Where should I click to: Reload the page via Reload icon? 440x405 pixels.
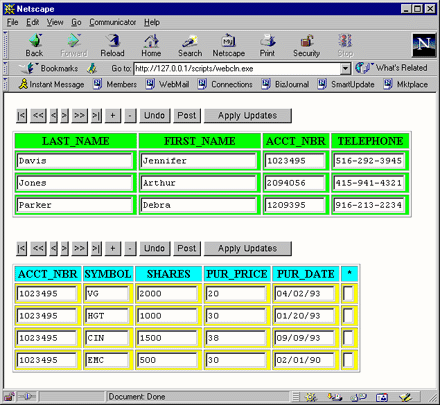pyautogui.click(x=112, y=45)
